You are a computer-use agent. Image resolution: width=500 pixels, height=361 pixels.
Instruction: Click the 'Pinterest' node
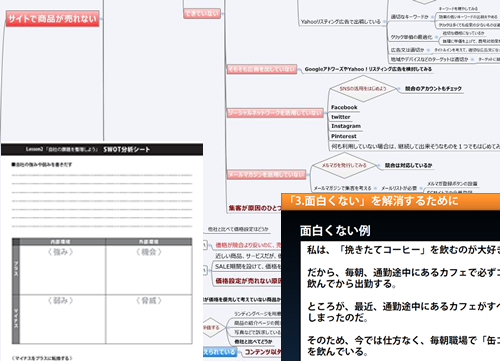click(x=344, y=136)
